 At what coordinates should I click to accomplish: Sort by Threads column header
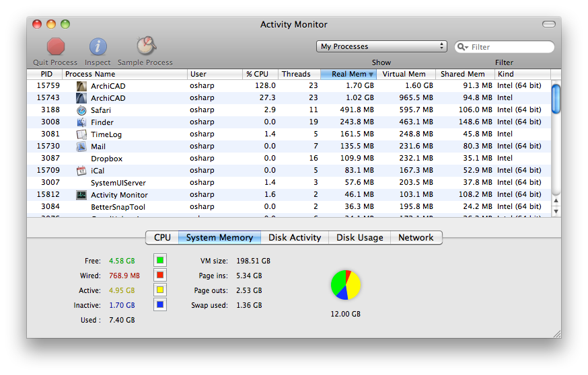point(299,74)
